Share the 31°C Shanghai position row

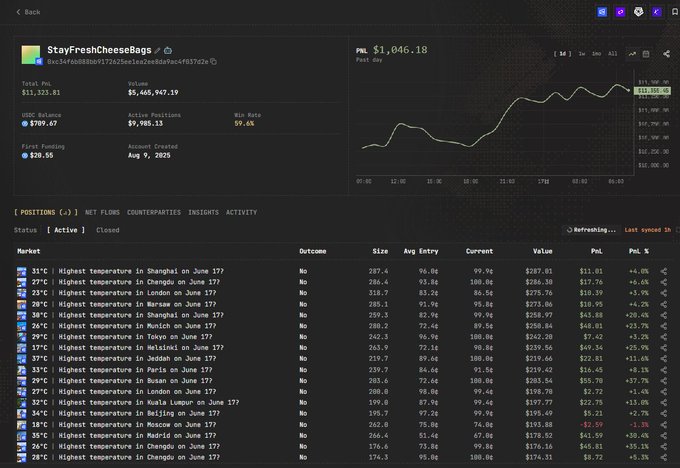(x=664, y=271)
